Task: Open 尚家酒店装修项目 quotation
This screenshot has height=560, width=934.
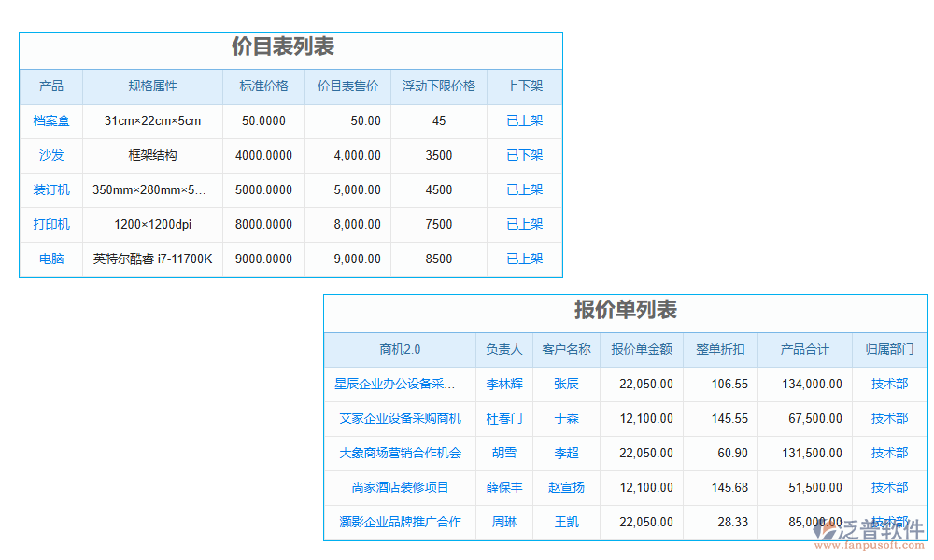Action: tap(400, 487)
